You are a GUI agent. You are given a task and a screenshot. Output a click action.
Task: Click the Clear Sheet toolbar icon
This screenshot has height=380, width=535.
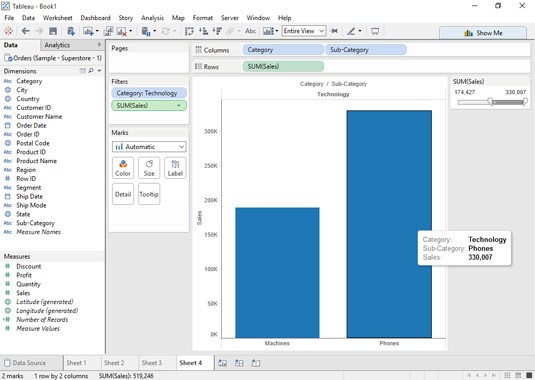pyautogui.click(x=121, y=32)
